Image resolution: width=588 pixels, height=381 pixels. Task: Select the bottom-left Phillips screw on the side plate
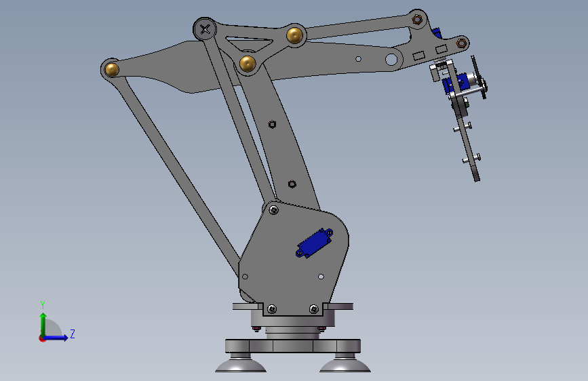[x=272, y=309]
